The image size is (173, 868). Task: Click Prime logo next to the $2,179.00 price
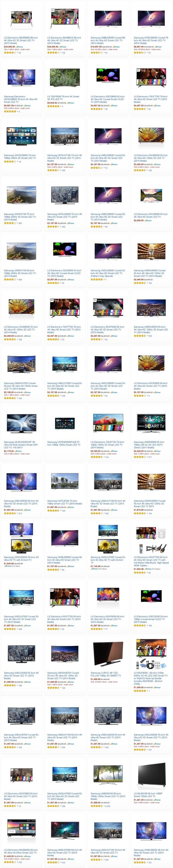19,451
